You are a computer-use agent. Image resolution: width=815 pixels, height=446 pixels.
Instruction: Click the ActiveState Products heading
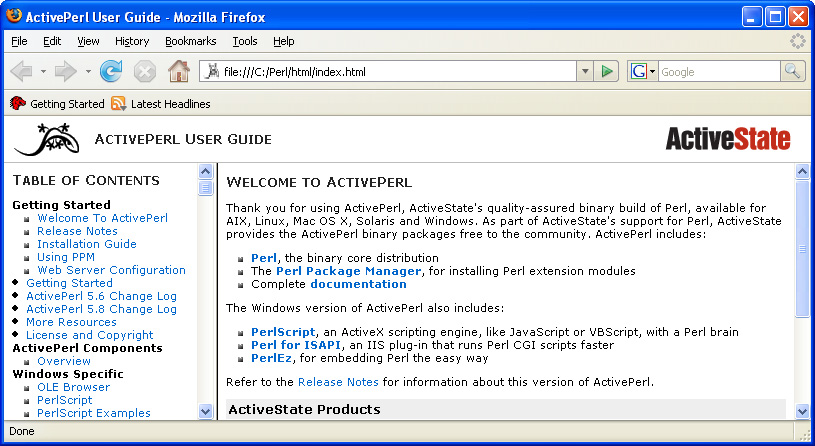coord(305,409)
